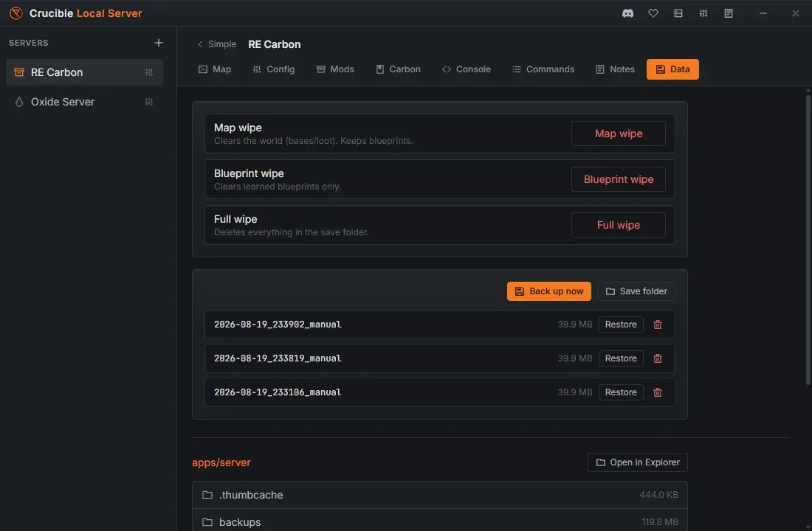This screenshot has height=531, width=812.
Task: Click the backups folder icon
Action: pyautogui.click(x=207, y=522)
